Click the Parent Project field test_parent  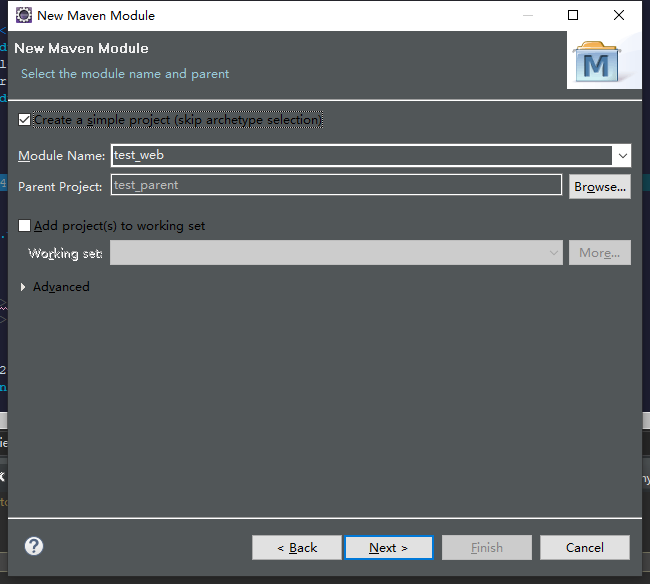[x=336, y=185]
